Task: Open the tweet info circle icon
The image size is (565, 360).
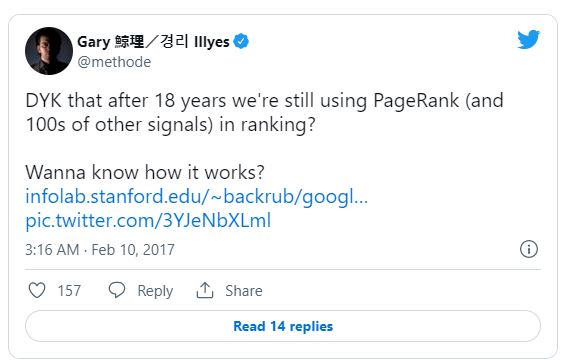Action: (x=529, y=249)
